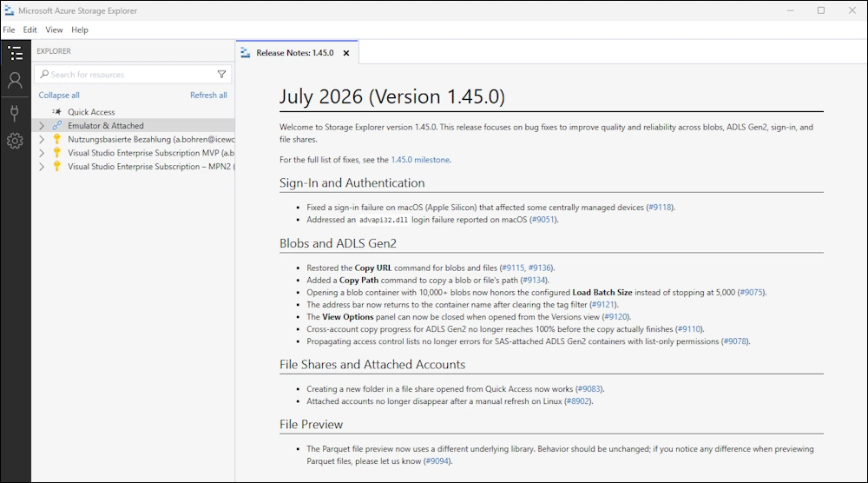Image resolution: width=868 pixels, height=483 pixels.
Task: Click key icon beside Nutzungsbasierte Bezahlung
Action: pyautogui.click(x=56, y=139)
